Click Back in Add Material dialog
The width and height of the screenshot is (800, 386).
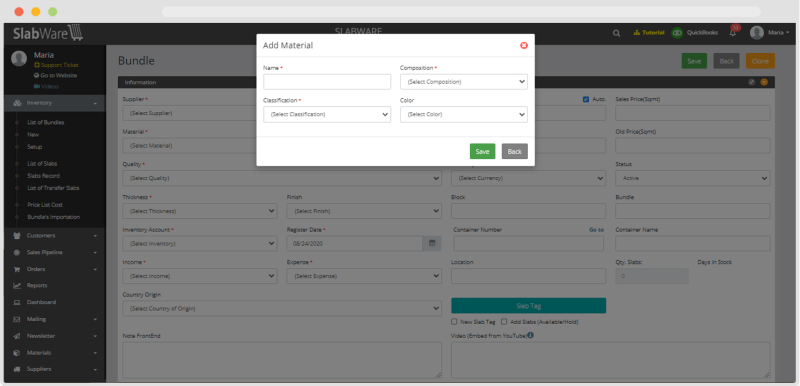click(514, 151)
